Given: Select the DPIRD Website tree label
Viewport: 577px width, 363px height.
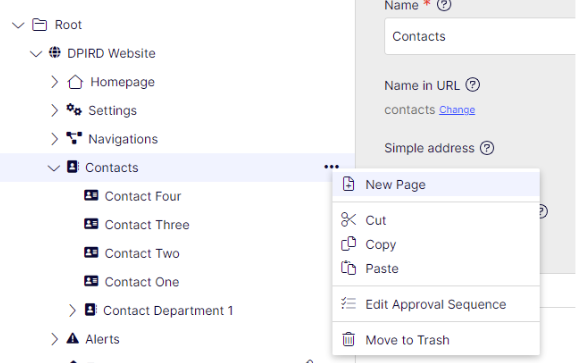Looking at the screenshot, I should [111, 53].
